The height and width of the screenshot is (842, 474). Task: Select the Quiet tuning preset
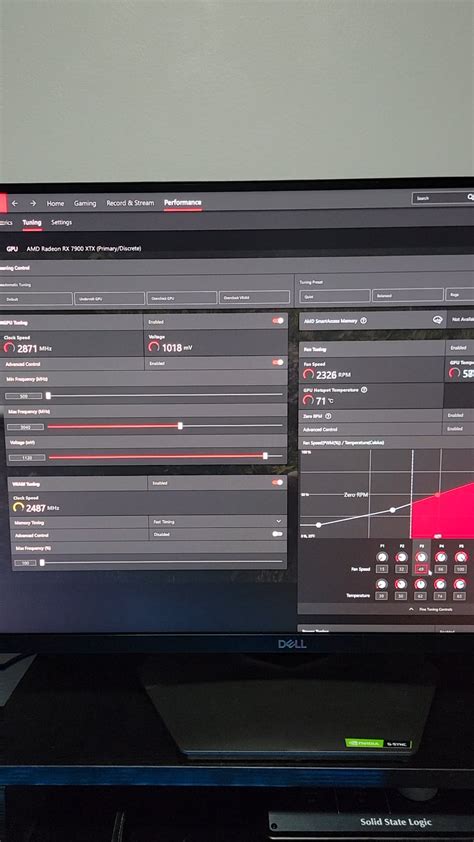334,296
